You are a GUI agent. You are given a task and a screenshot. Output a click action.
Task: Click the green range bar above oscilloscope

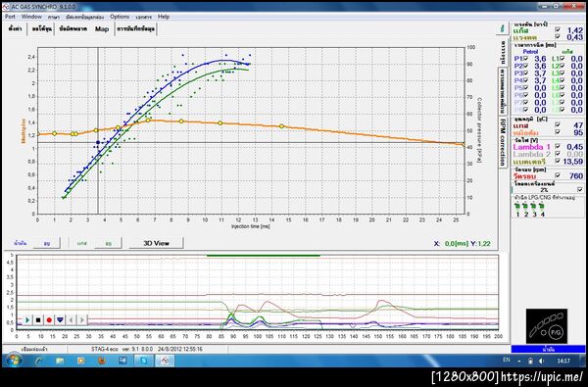click(x=264, y=256)
